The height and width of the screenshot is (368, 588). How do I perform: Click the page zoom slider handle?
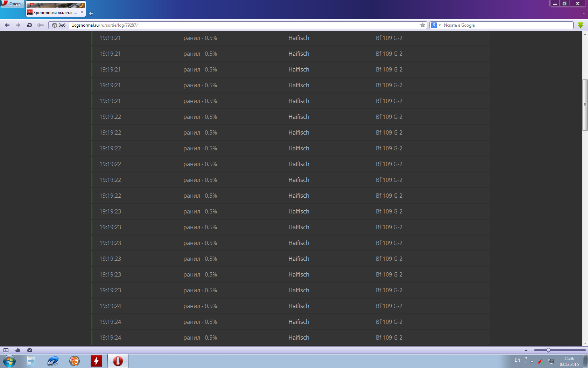click(548, 350)
